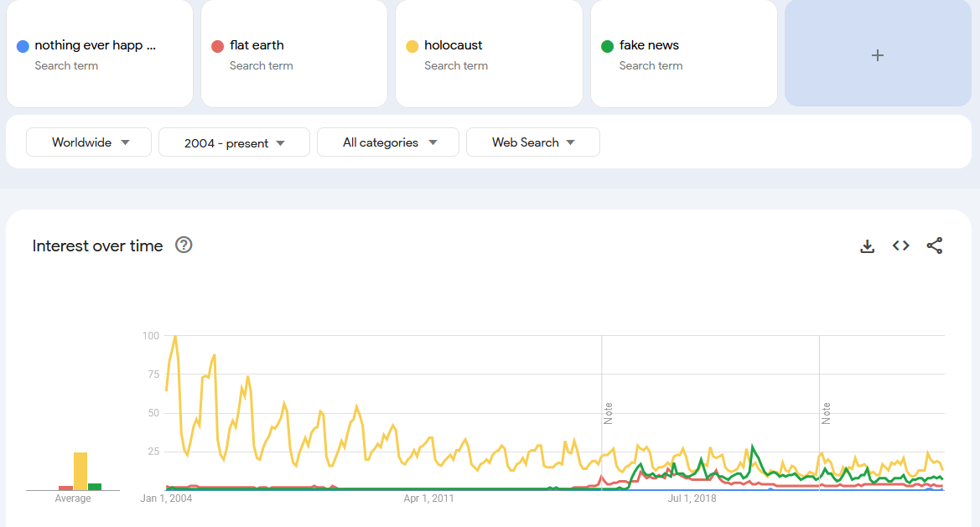The image size is (980, 527).
Task: Click 'Search term' label under fake news
Action: tap(651, 65)
